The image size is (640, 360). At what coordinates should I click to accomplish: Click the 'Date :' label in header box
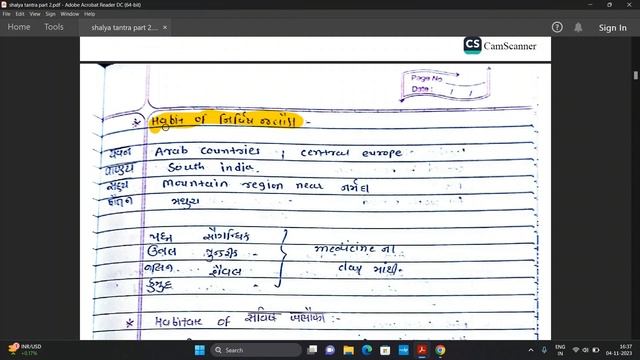coord(422,89)
